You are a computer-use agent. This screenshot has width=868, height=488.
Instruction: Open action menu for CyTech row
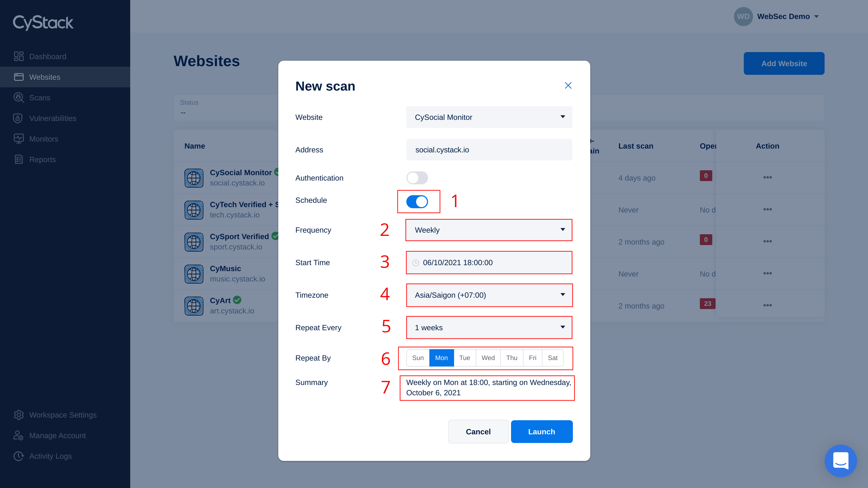768,210
